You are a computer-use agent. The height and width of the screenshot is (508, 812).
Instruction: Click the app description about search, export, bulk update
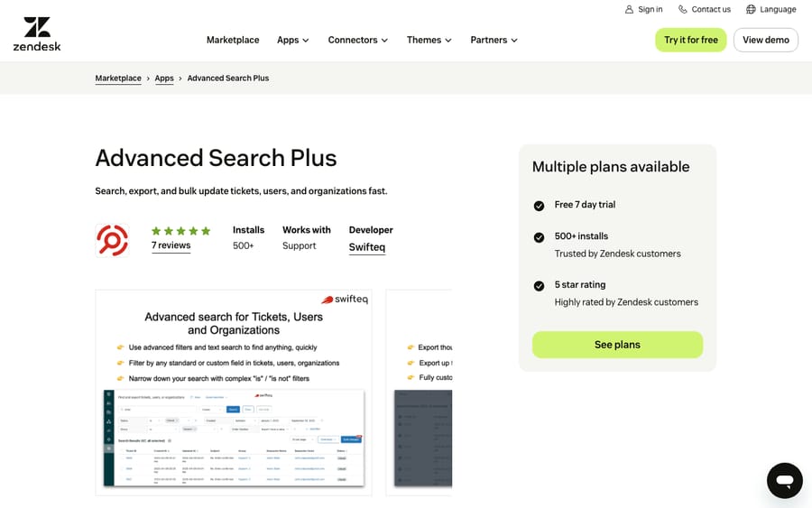pos(241,191)
